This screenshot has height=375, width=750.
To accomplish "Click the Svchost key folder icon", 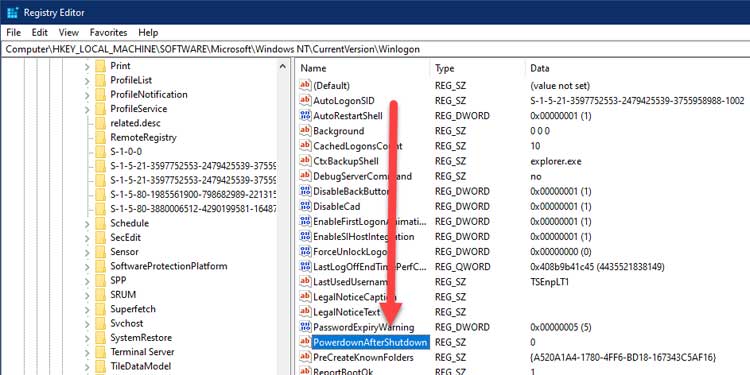I will pyautogui.click(x=100, y=323).
